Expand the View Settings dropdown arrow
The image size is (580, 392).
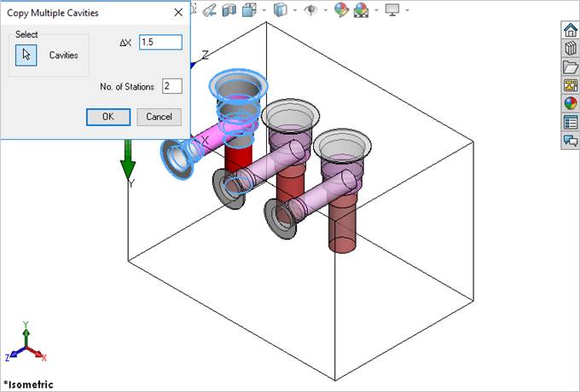pyautogui.click(x=407, y=10)
